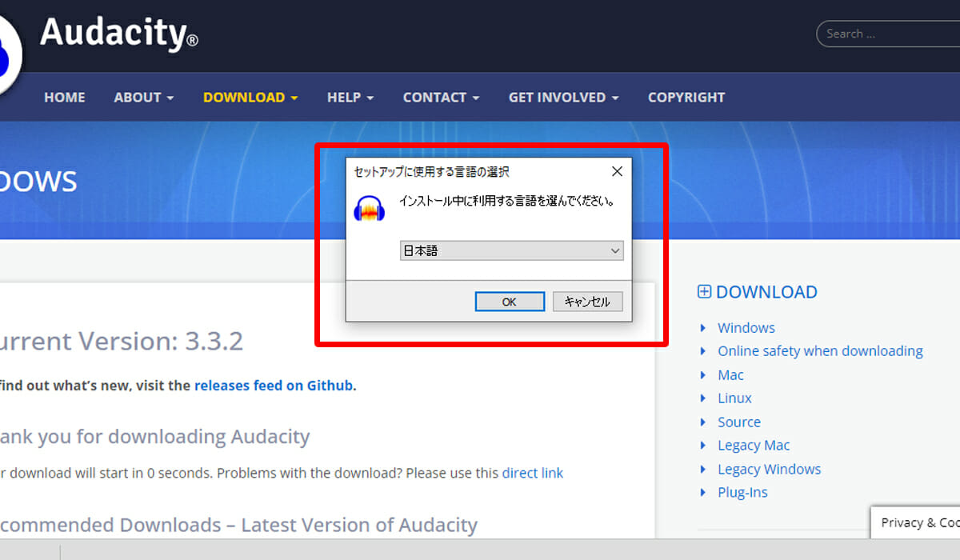Open the CONTACT menu
960x560 pixels.
[440, 98]
